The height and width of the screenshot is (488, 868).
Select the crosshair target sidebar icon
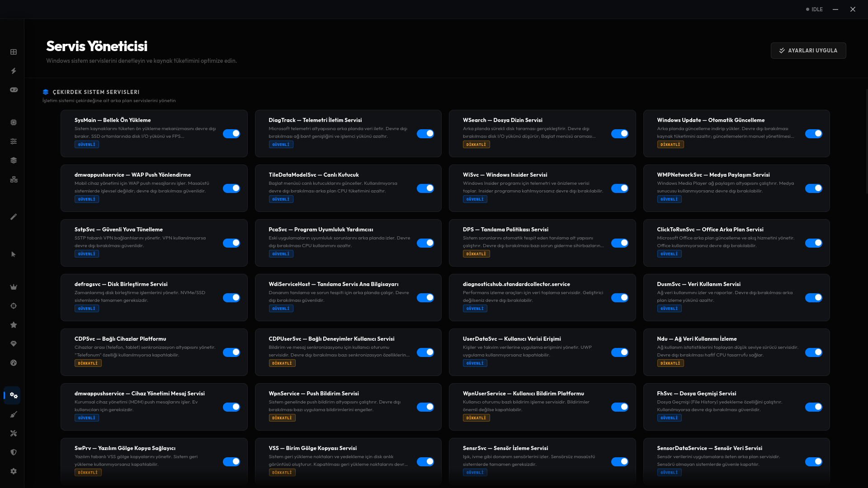[14, 306]
